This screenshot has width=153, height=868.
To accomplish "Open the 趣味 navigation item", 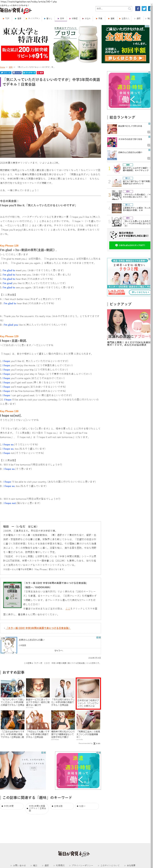I will (60, 18).
